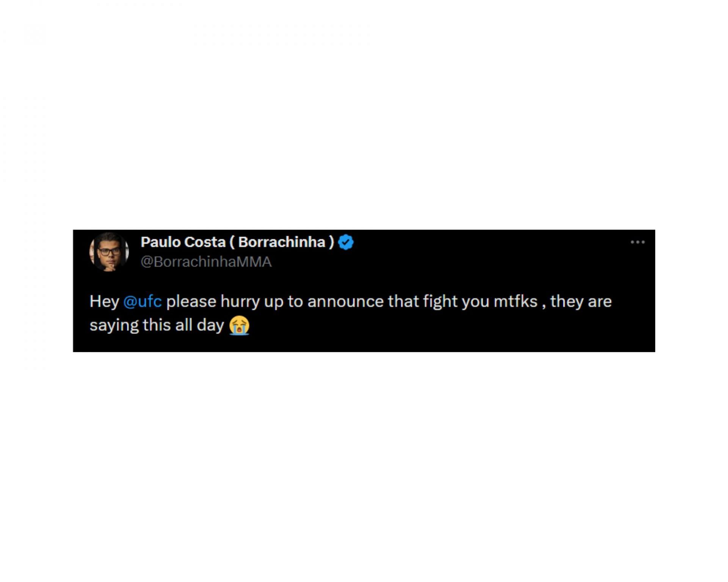
Task: Click the word "Hey" starting the tweet
Action: tap(104, 302)
